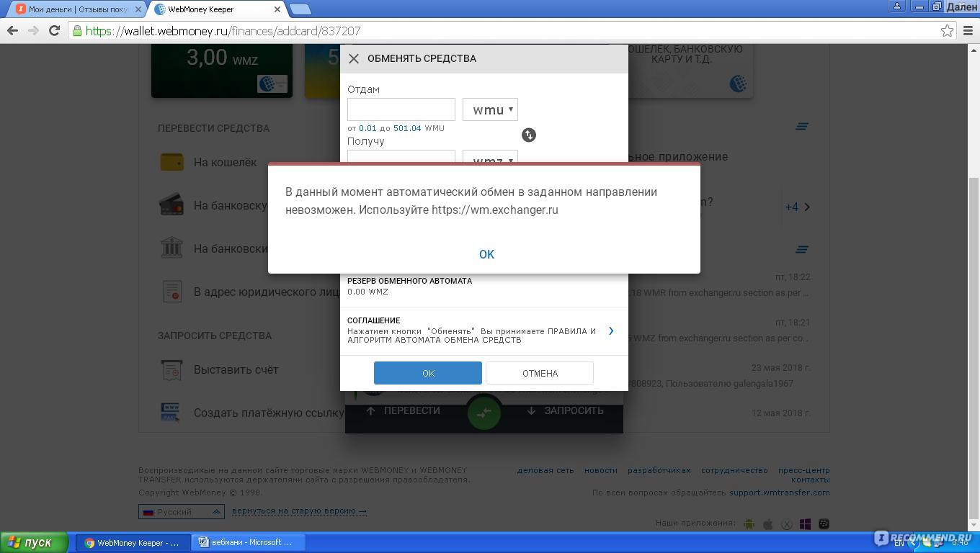The width and height of the screenshot is (980, 553).
Task: Close the Мои деньги browser tab
Action: (138, 9)
